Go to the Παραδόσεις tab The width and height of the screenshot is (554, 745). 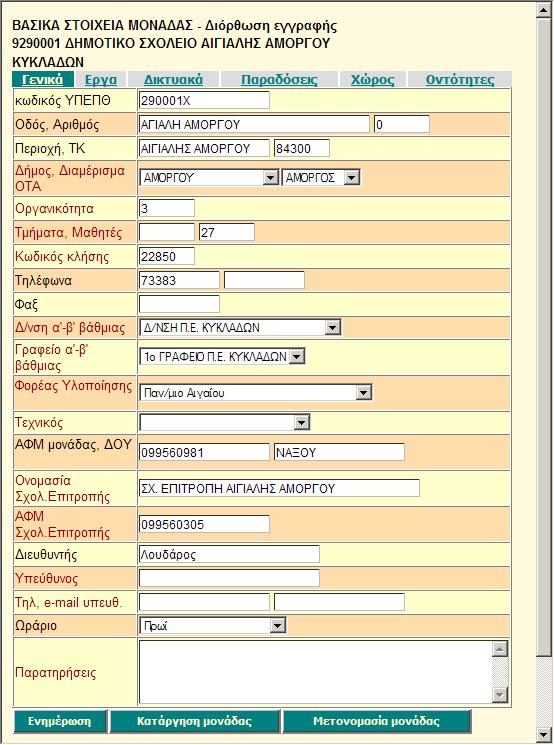279,79
